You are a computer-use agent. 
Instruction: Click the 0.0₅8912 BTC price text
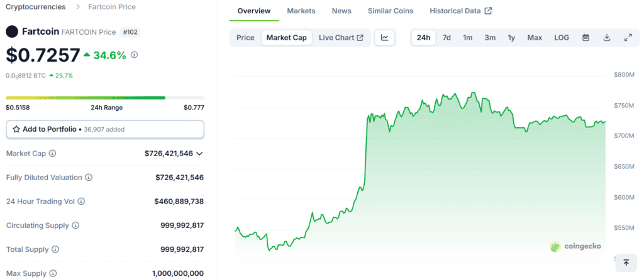tap(26, 76)
